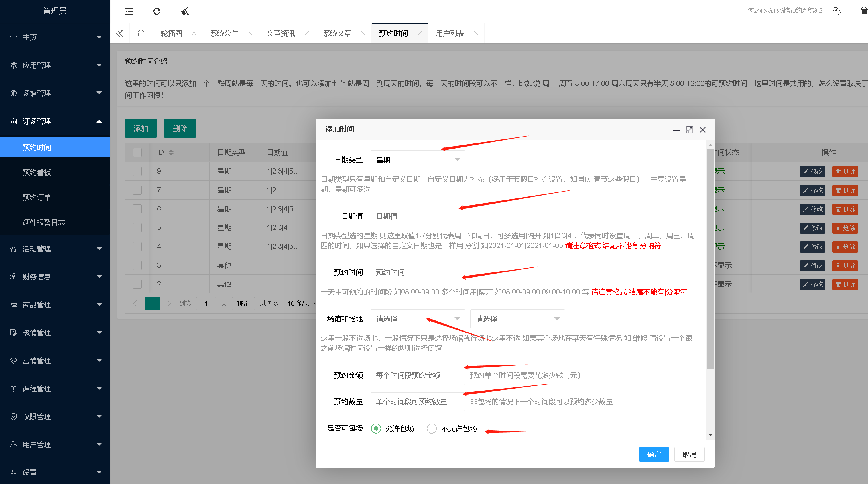Click 修改 edit button for row 5
Viewport: 868px width, 484px height.
click(x=812, y=228)
